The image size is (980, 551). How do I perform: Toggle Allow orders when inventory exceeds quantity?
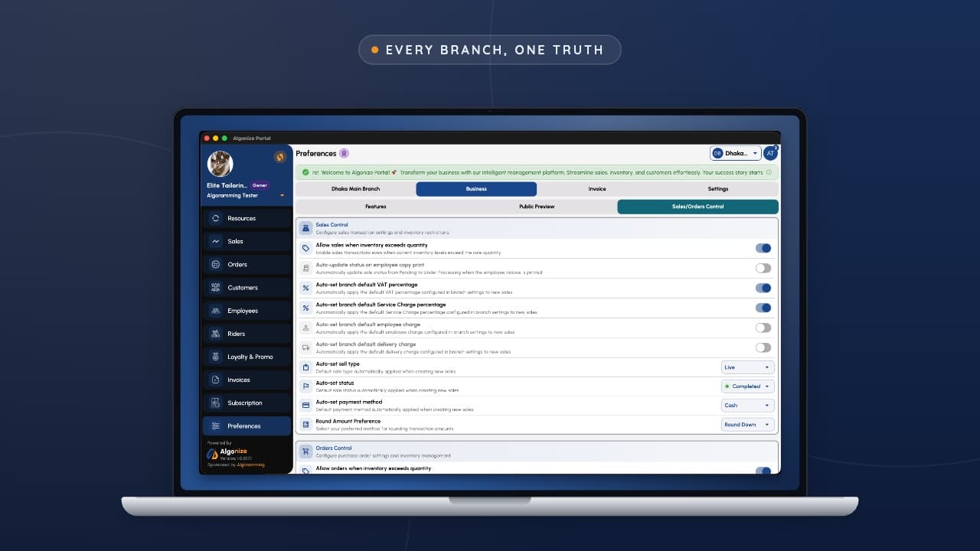pos(763,471)
